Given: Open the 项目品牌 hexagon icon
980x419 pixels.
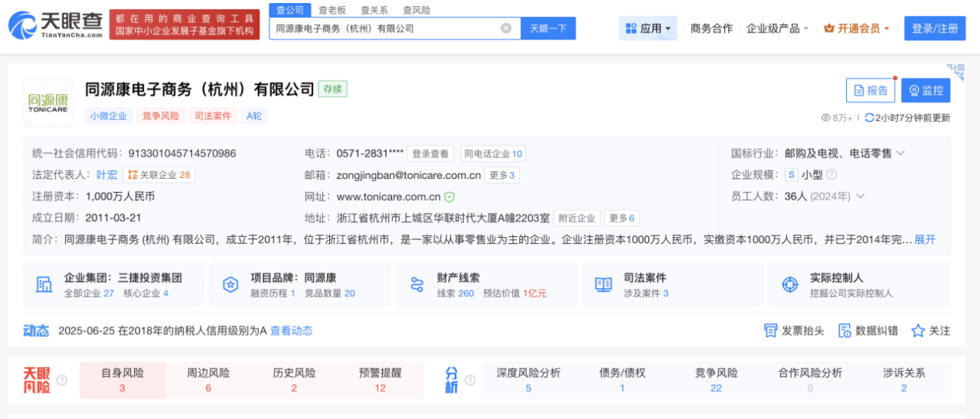Looking at the screenshot, I should coord(230,284).
